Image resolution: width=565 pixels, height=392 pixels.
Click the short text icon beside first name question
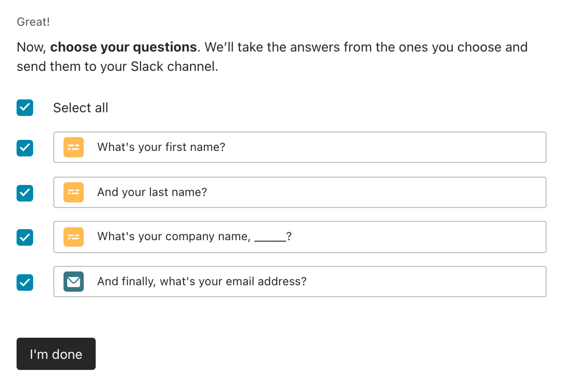(73, 147)
